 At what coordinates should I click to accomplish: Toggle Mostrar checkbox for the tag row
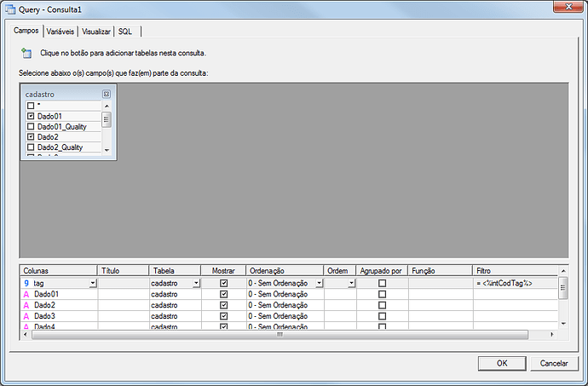pyautogui.click(x=224, y=283)
